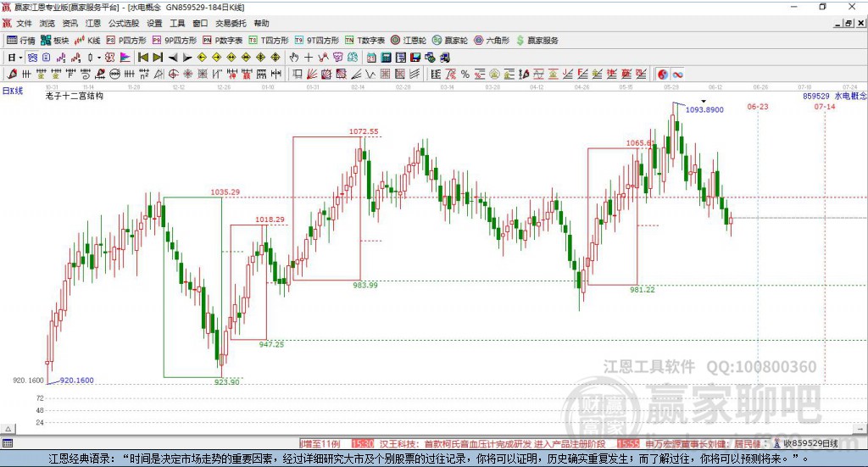The image size is (868, 467).
Task: Click the 1093.8900 peak price label
Action: (x=704, y=109)
